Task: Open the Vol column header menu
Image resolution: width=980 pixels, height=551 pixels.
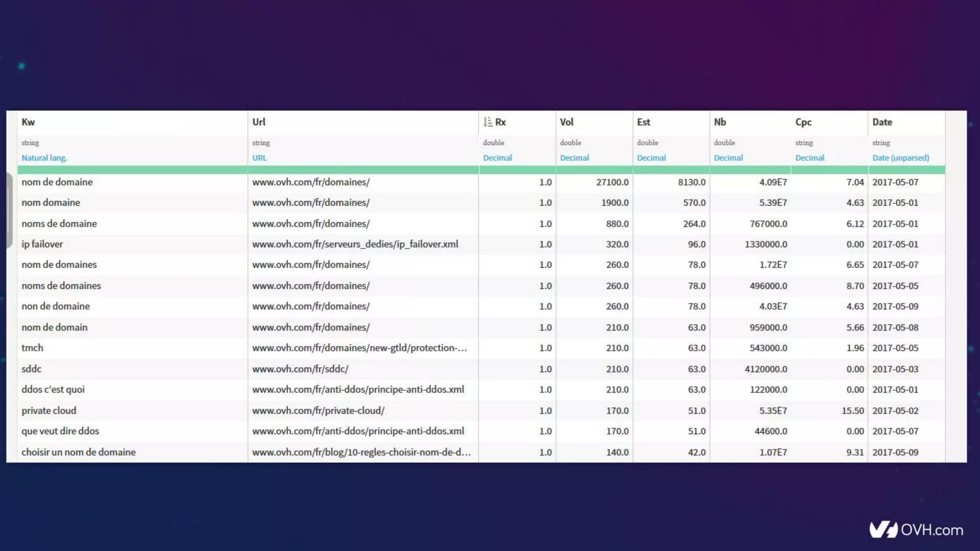Action: [x=567, y=122]
